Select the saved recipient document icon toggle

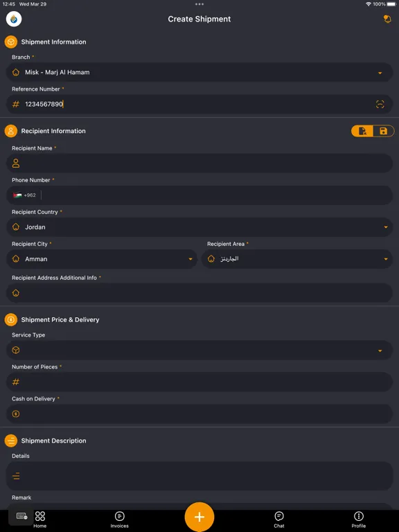point(362,131)
